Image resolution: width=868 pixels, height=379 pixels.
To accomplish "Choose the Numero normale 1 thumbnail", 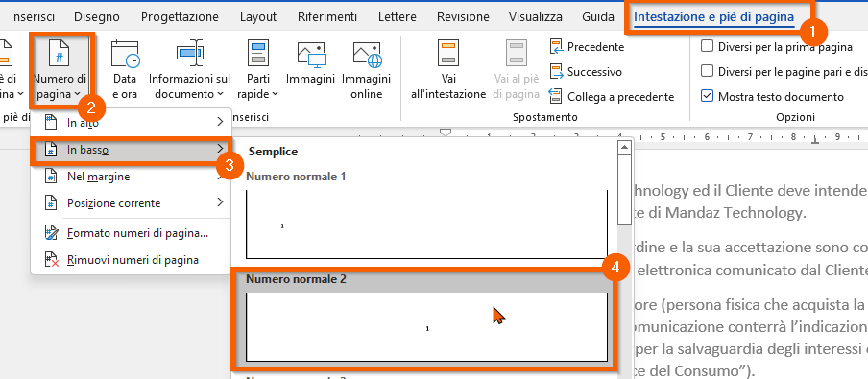I will click(x=427, y=224).
